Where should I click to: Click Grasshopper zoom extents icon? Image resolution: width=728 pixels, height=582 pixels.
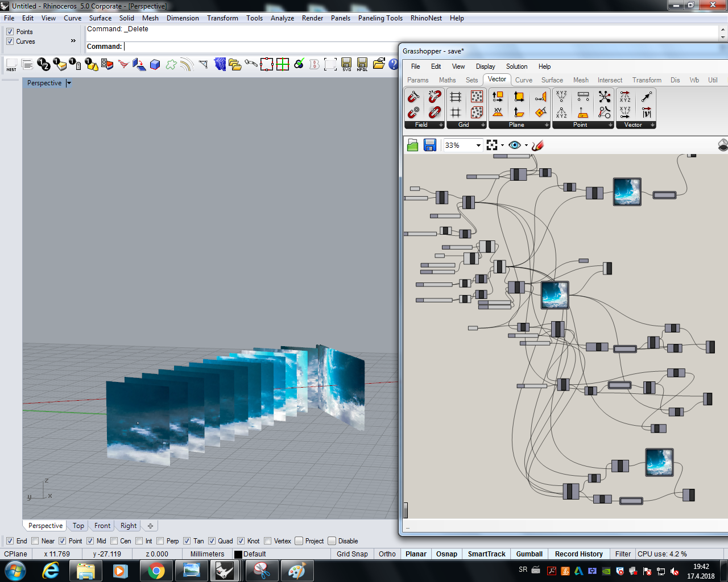pos(492,145)
